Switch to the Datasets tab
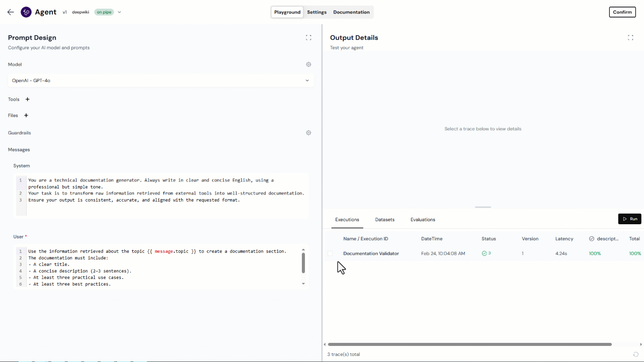This screenshot has width=644, height=362. point(385,220)
